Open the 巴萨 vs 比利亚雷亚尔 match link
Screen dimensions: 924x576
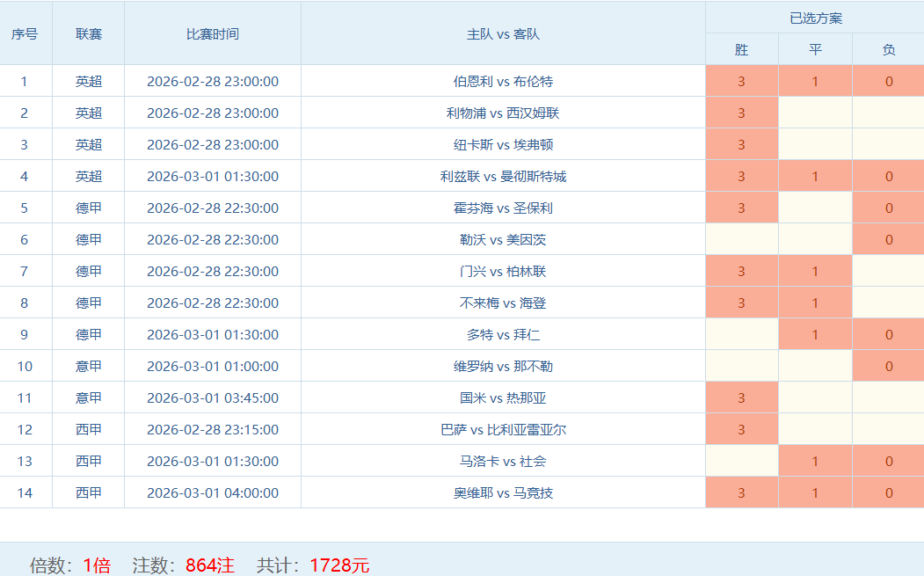tap(503, 429)
